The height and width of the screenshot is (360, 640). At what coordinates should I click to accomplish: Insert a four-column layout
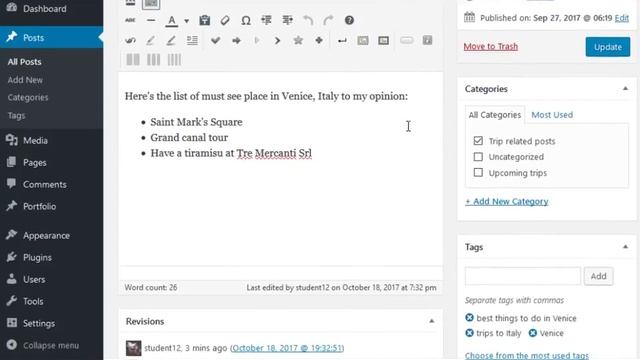(x=174, y=60)
